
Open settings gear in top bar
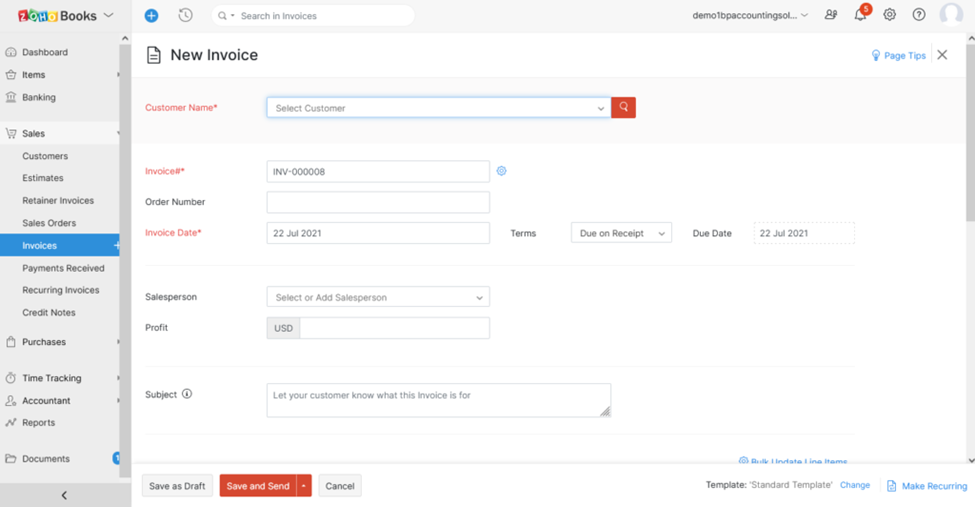click(x=890, y=15)
